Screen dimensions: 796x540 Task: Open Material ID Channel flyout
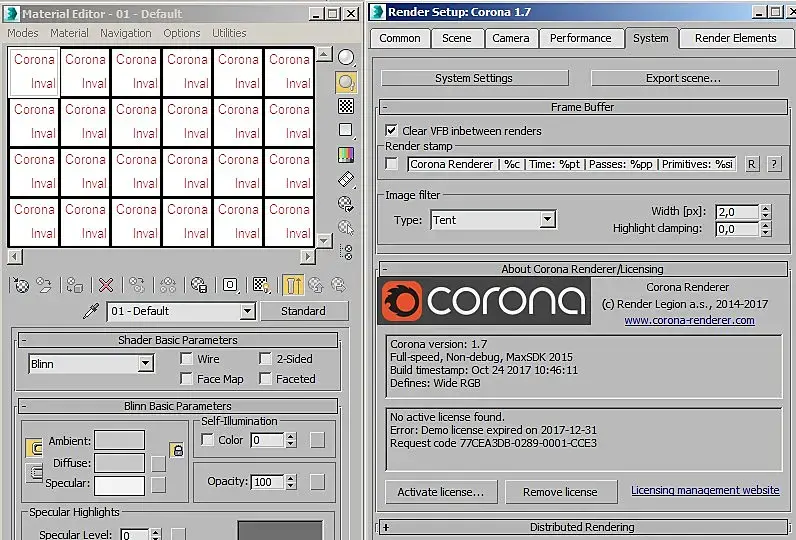(x=230, y=285)
